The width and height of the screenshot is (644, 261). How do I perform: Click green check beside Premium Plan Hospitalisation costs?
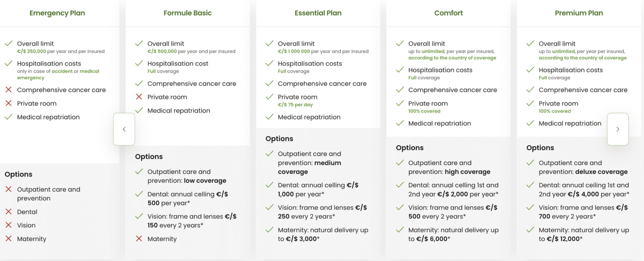(530, 70)
